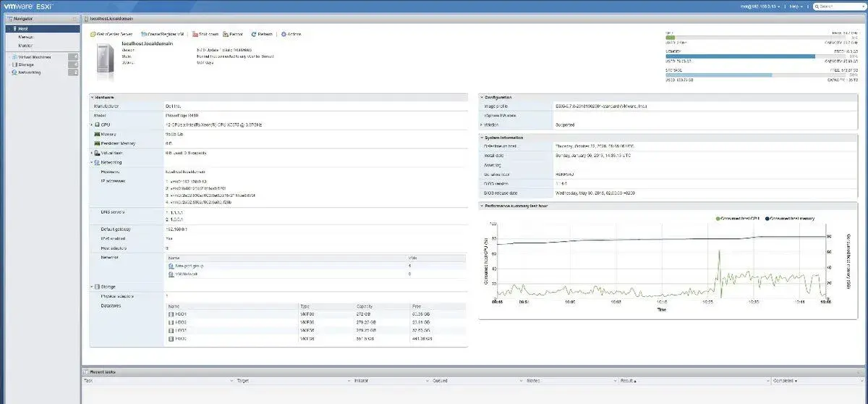Image resolution: width=868 pixels, height=404 pixels.
Task: Expand the vMotion row
Action: click(482, 125)
